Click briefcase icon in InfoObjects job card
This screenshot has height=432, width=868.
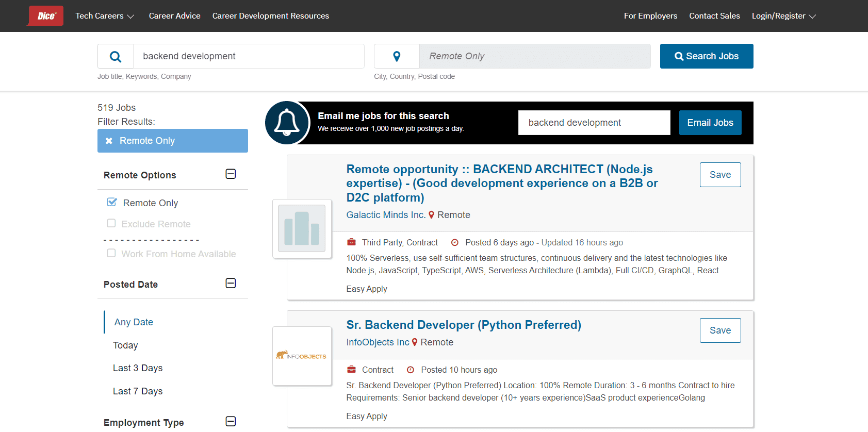352,370
